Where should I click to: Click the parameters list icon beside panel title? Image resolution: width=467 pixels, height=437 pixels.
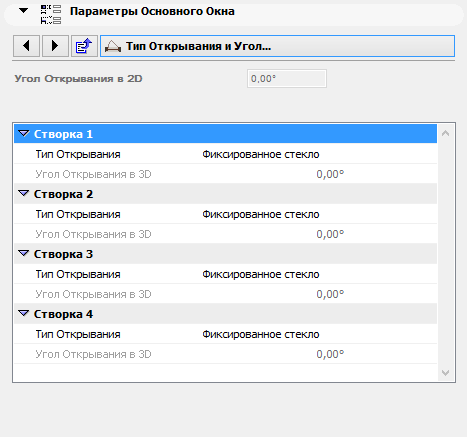click(x=51, y=14)
